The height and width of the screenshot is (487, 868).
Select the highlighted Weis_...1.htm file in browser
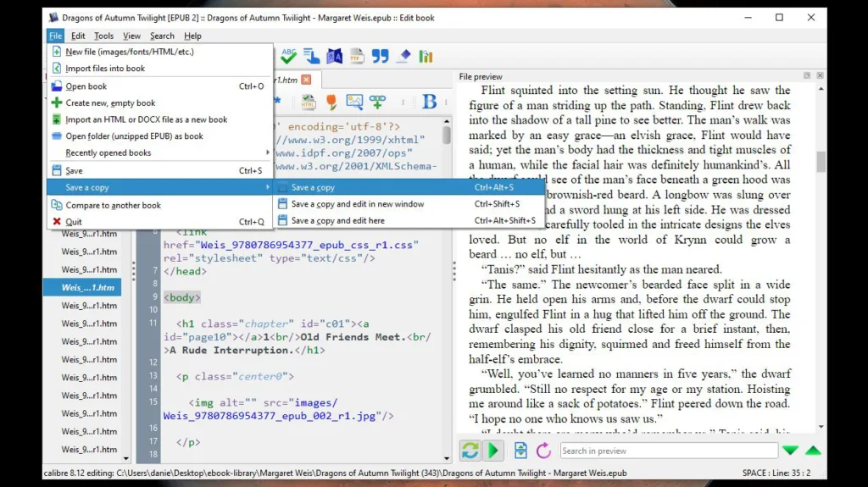(x=82, y=287)
